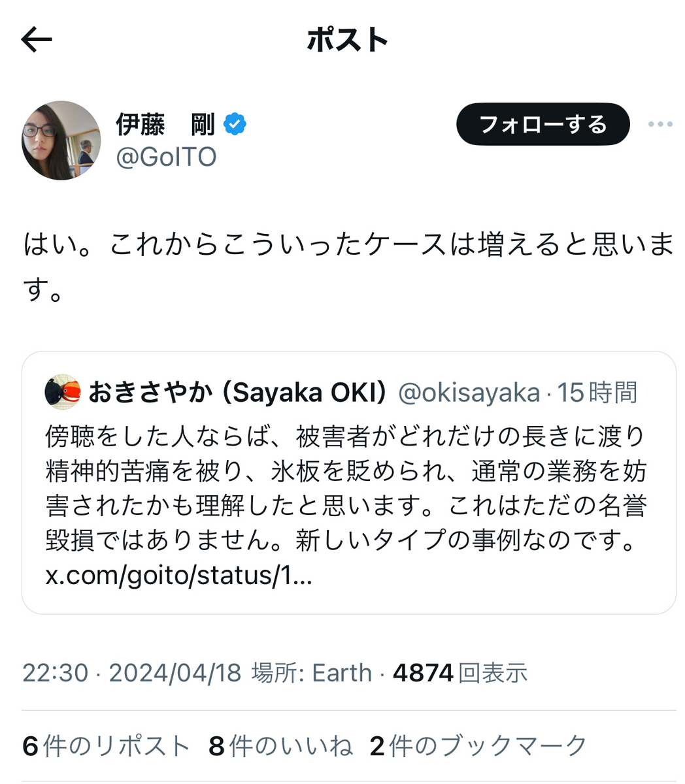Click the ポスト header title

[x=348, y=41]
